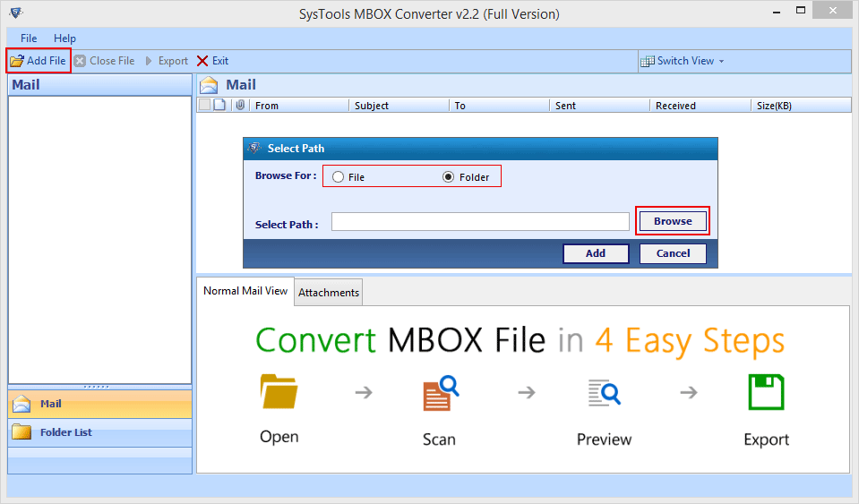Click the Add File toolbar icon
This screenshot has width=859, height=504.
(x=17, y=61)
